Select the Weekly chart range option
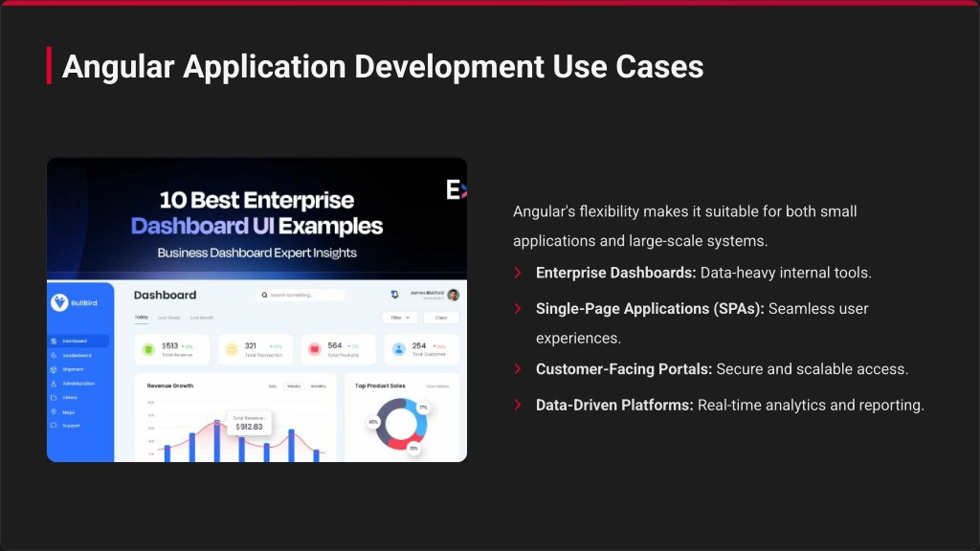This screenshot has height=551, width=980. coord(294,386)
